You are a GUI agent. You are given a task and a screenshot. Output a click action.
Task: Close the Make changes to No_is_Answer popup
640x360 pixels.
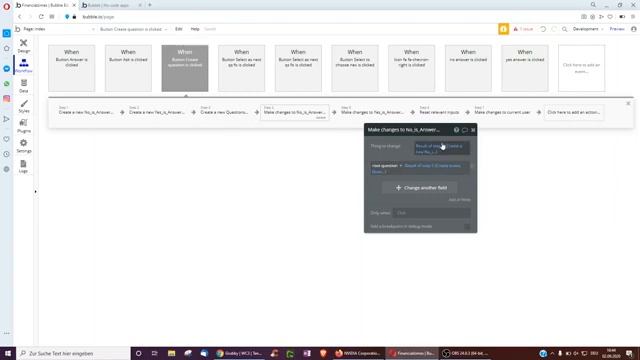coord(473,130)
